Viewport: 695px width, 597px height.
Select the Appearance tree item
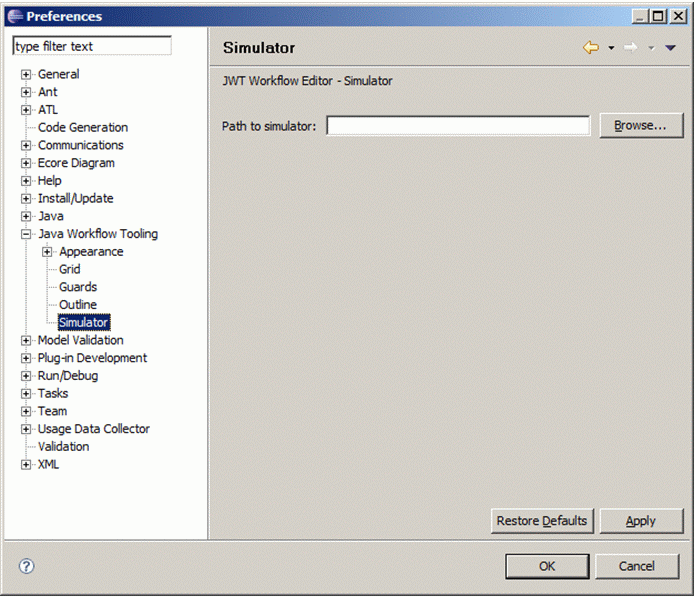click(x=91, y=251)
